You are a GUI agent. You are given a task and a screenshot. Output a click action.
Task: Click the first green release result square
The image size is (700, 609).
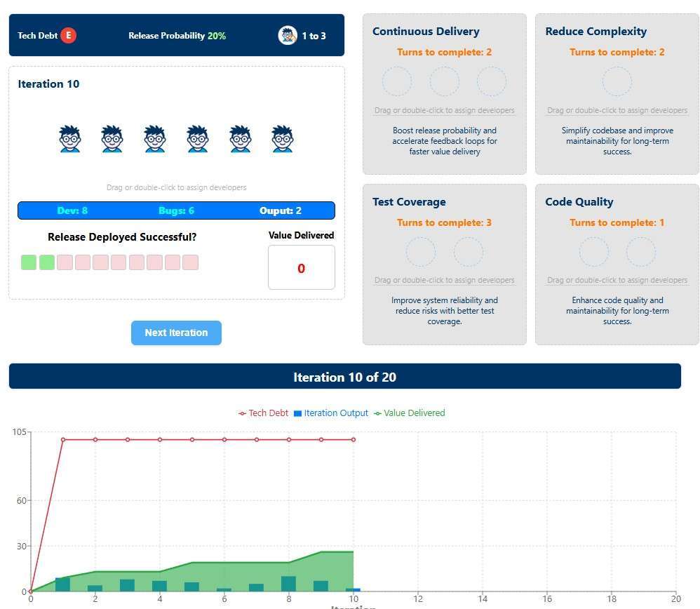[29, 262]
